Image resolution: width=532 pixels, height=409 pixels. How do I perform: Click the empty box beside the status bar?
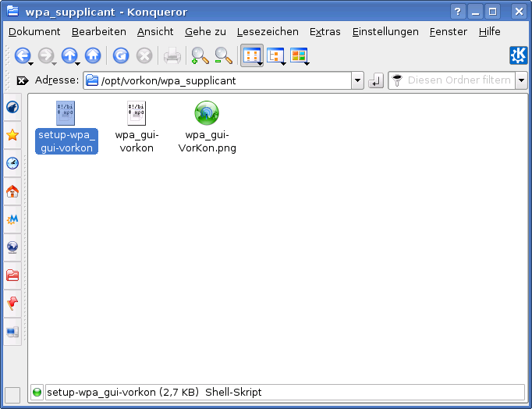point(12,395)
